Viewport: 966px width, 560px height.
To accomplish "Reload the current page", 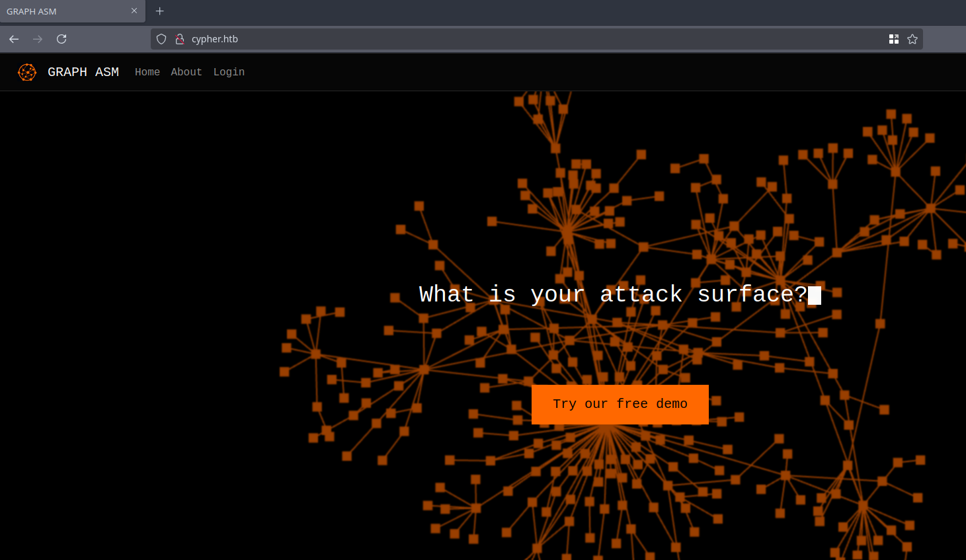I will tap(61, 39).
